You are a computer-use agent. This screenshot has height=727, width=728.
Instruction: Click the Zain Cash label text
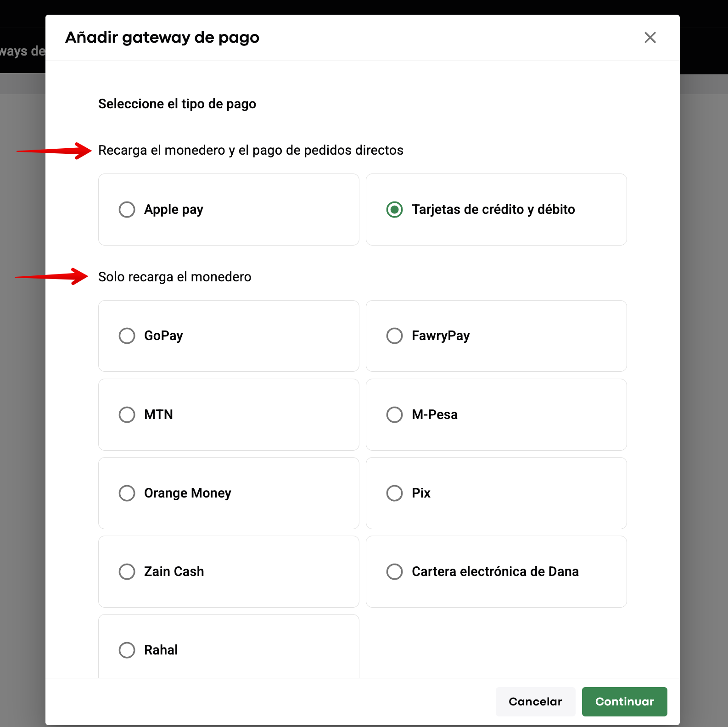[x=174, y=572]
